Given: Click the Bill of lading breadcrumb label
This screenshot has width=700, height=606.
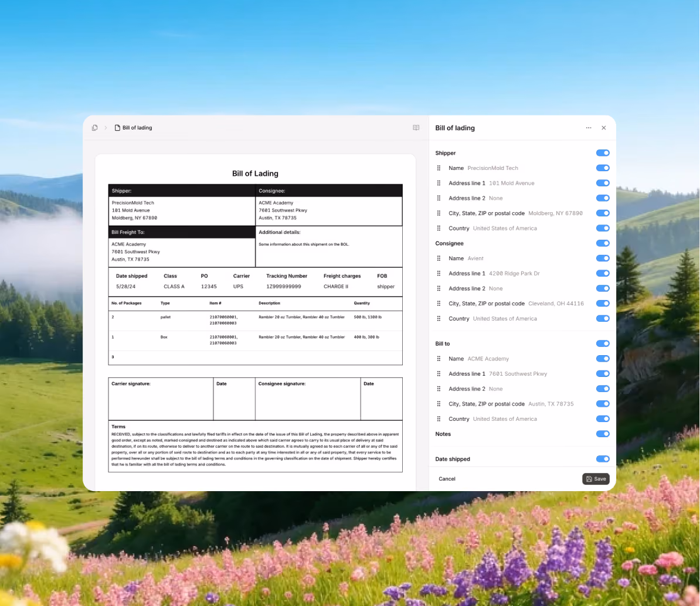Looking at the screenshot, I should coord(137,128).
